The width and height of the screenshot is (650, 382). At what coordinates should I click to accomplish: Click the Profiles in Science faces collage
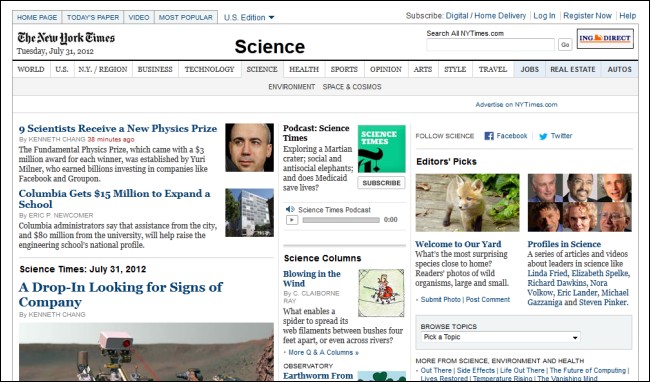pos(580,203)
